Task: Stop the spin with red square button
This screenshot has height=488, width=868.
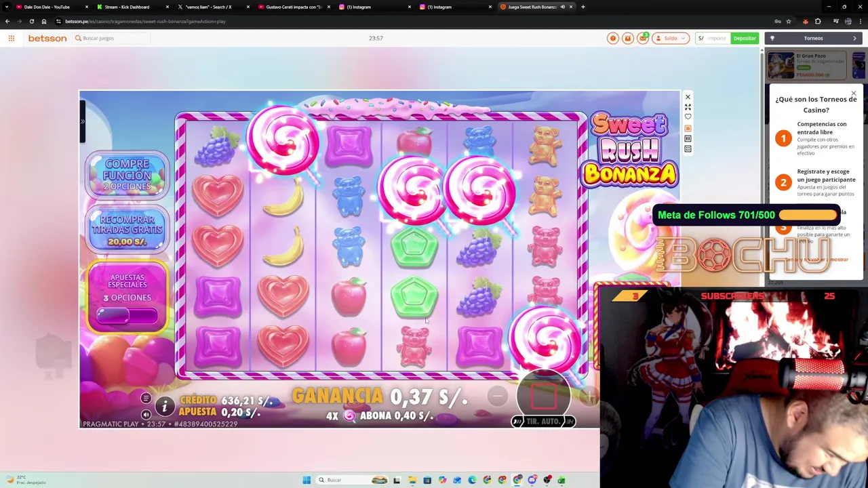Action: [543, 396]
